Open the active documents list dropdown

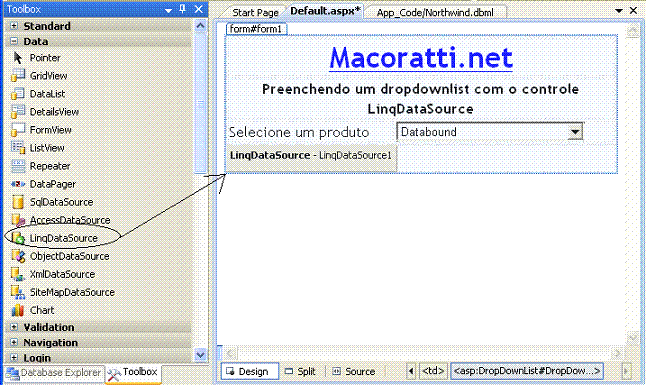[619, 11]
